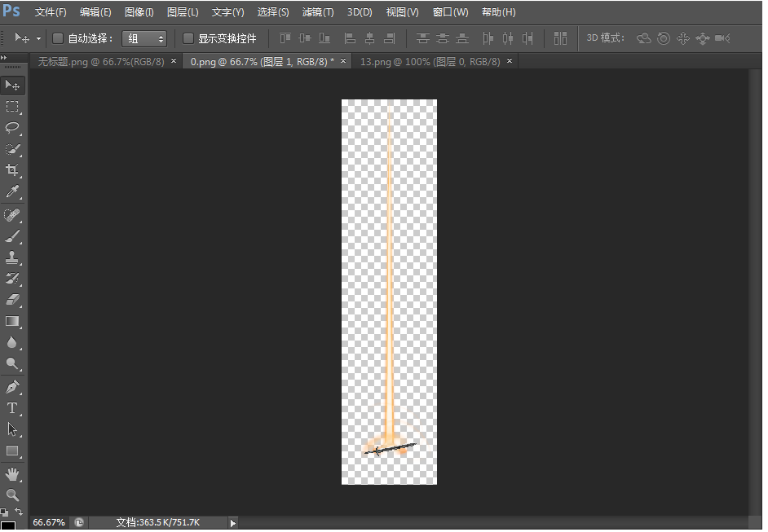Open the 滤镜(T) menu

point(318,12)
